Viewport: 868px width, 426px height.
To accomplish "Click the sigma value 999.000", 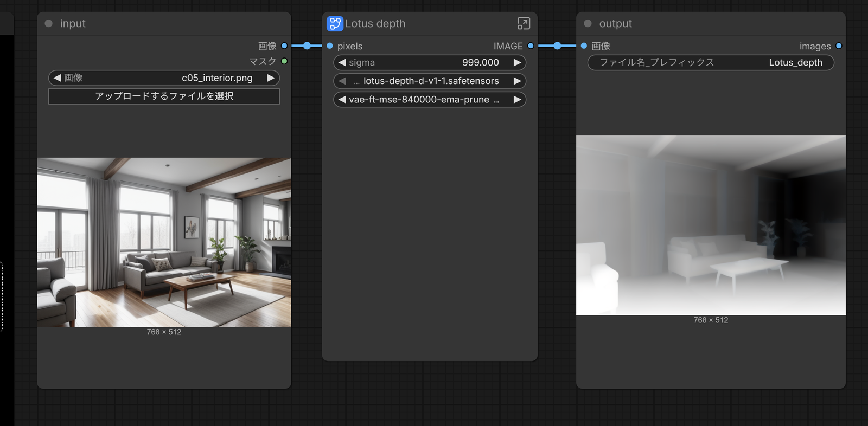I will (x=481, y=63).
